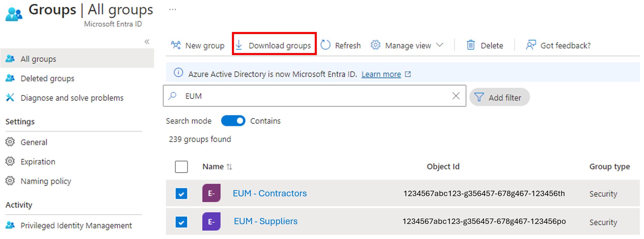644x239 pixels.
Task: Click the New group icon
Action: pos(176,45)
